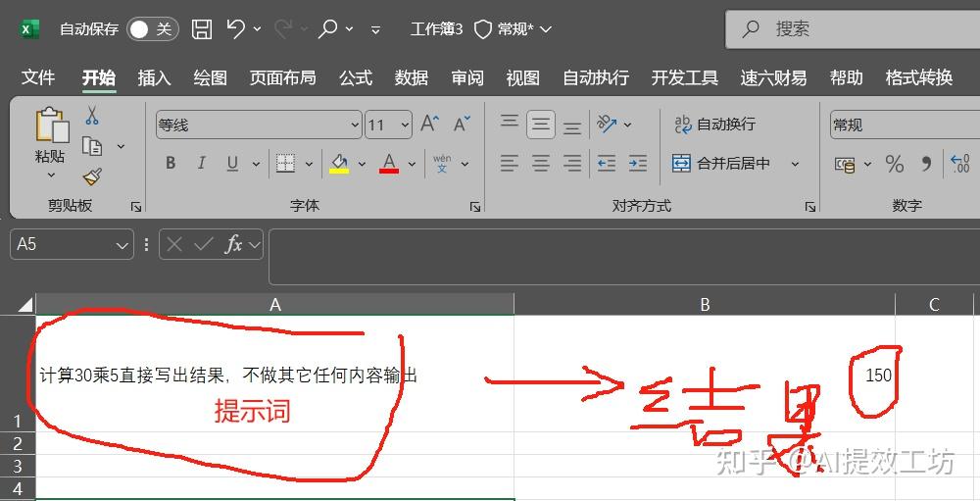Click the Save disk icon
The height and width of the screenshot is (501, 980).
(201, 28)
